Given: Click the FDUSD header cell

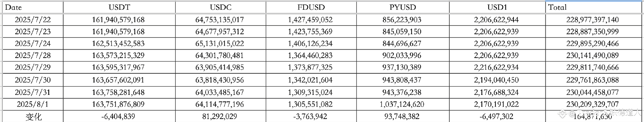Looking at the screenshot, I should (x=311, y=7).
